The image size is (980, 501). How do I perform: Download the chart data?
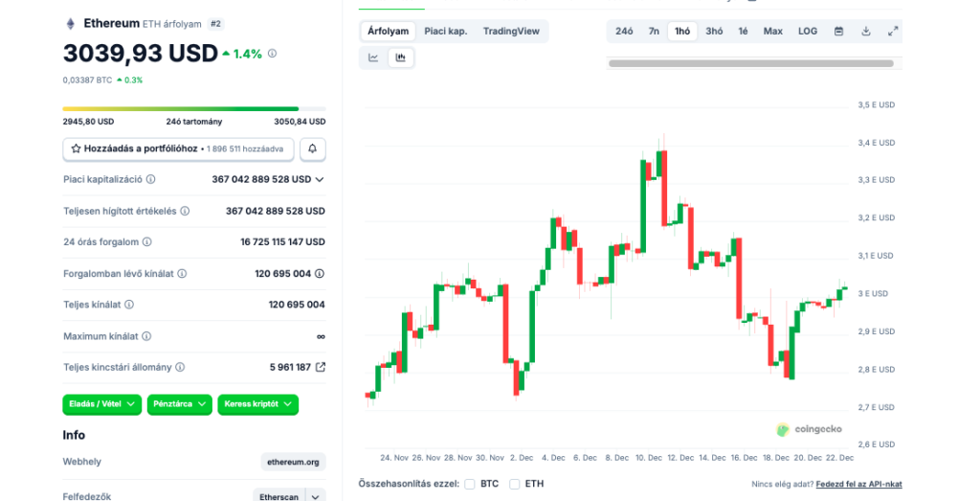coord(866,32)
